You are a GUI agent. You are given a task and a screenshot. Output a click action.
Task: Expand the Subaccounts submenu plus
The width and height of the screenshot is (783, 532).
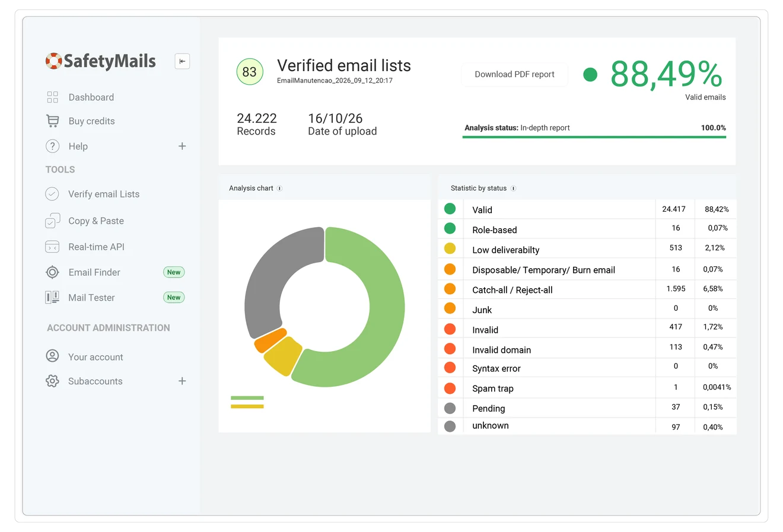[x=182, y=381]
